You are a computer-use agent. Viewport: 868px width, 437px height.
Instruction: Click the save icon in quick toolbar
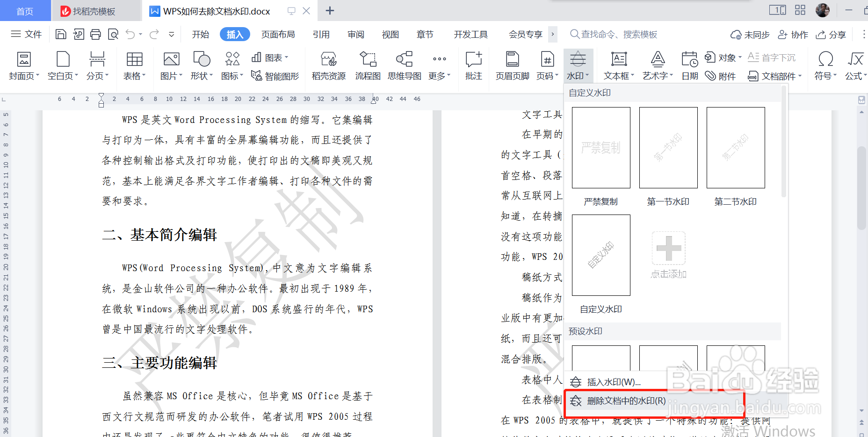click(x=61, y=34)
